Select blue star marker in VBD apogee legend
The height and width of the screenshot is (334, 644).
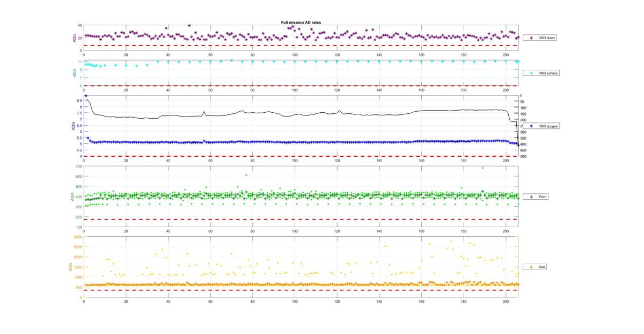[531, 126]
